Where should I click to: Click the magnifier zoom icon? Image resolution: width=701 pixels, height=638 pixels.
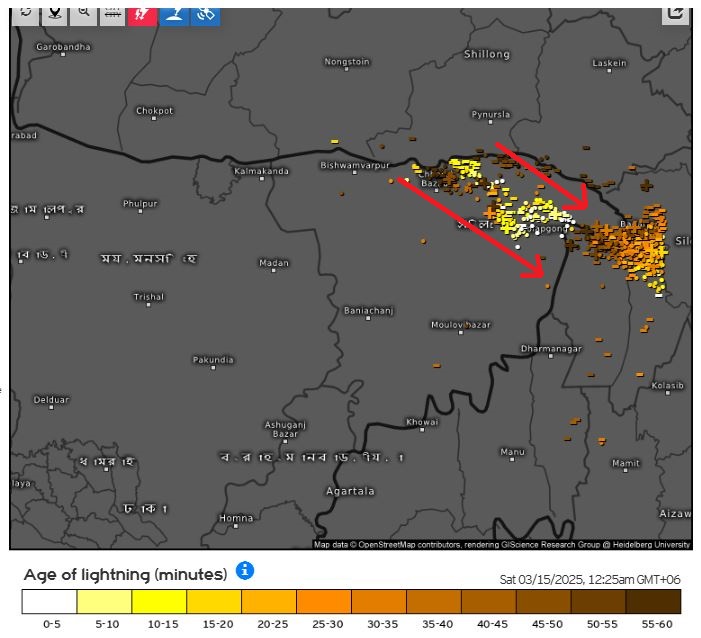[x=83, y=14]
